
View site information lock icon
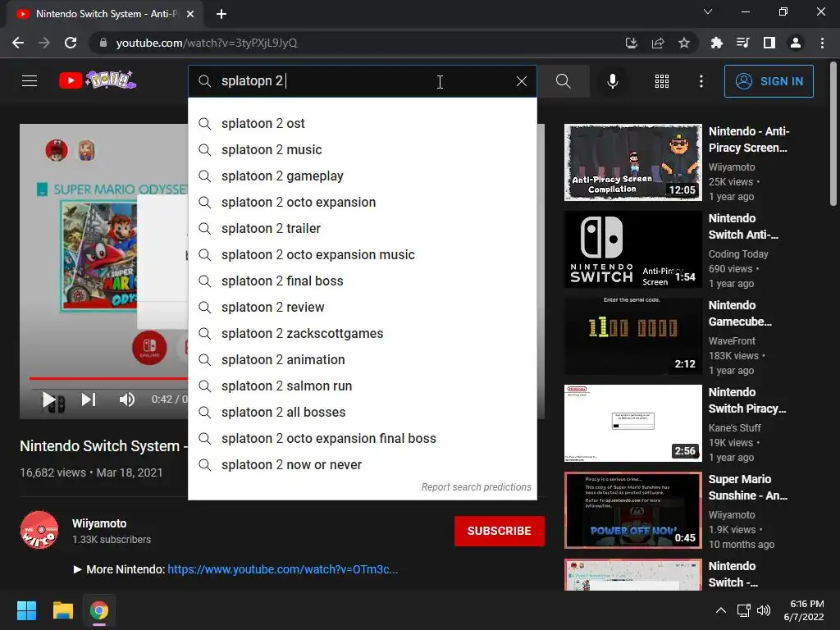(x=103, y=43)
